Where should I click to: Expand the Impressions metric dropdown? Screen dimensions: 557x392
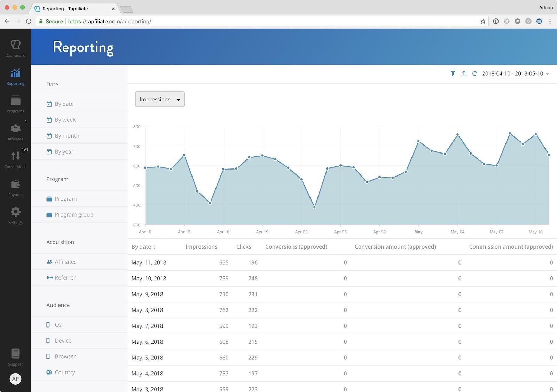click(x=160, y=99)
